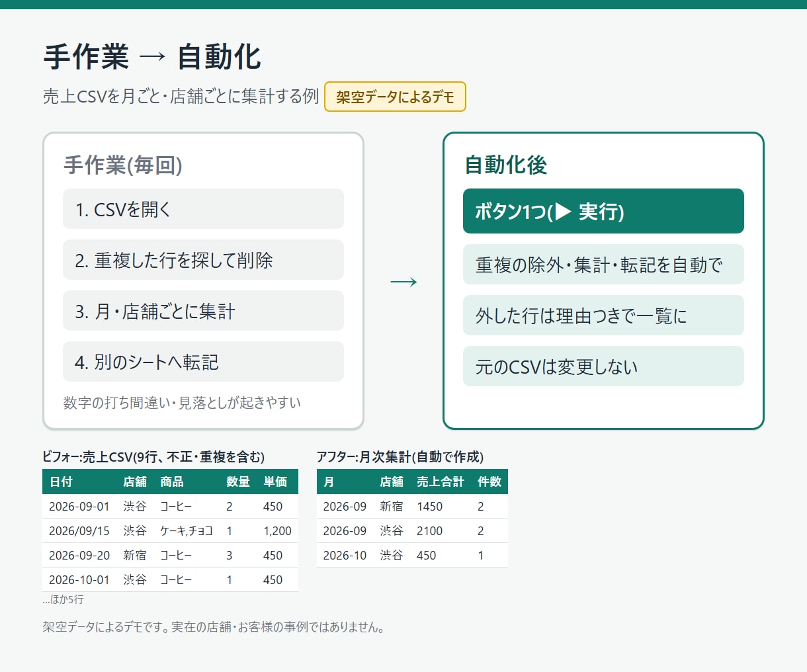Select step 1. CSVを開く
Screen dimensions: 807x672
pos(203,209)
